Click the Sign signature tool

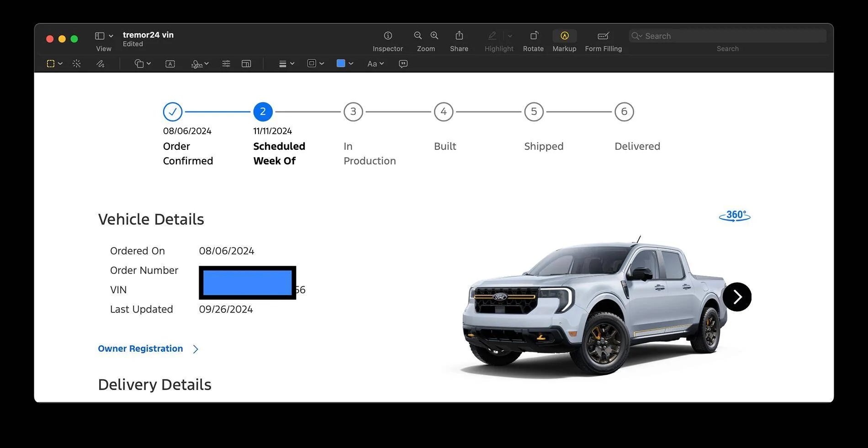(x=197, y=64)
